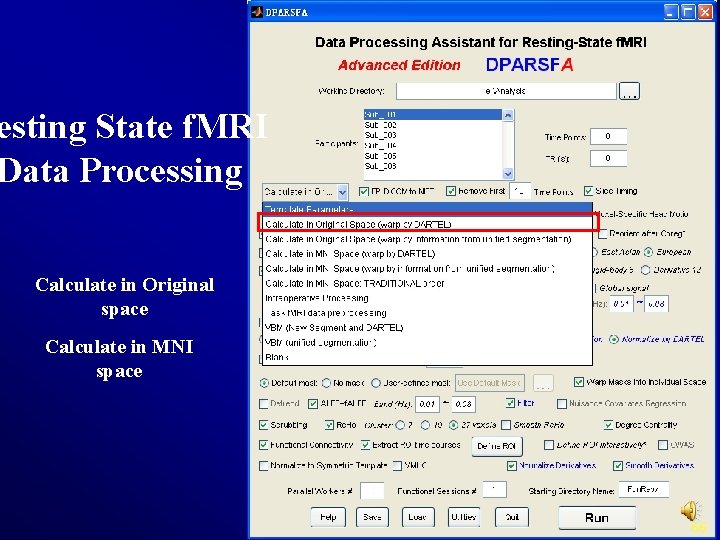
Task: Toggle Smooth Derivatives checkbox
Action: (618, 466)
